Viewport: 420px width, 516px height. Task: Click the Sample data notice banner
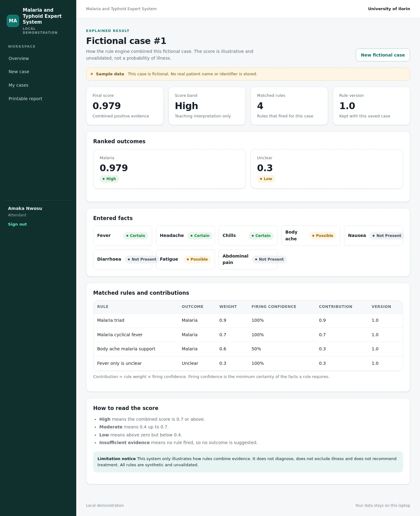[248, 74]
